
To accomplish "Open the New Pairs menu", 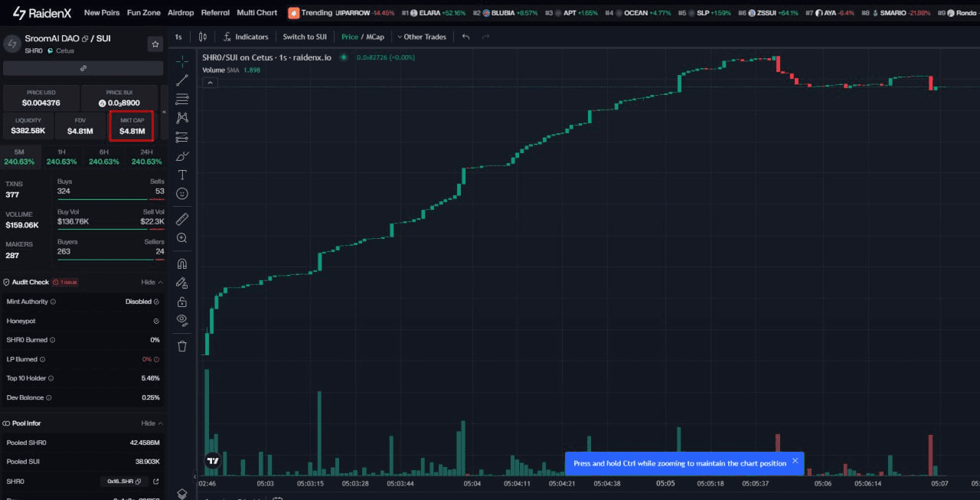I will coord(102,13).
